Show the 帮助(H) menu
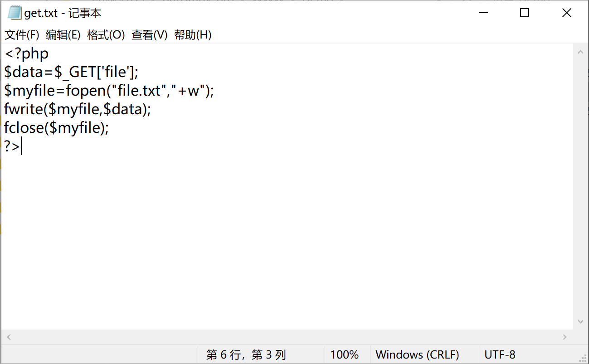 (193, 35)
